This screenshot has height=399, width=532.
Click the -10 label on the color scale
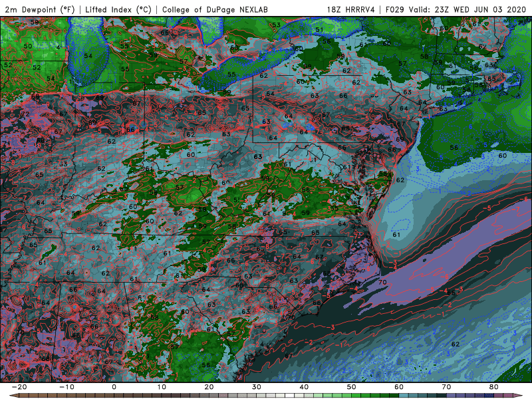point(66,387)
